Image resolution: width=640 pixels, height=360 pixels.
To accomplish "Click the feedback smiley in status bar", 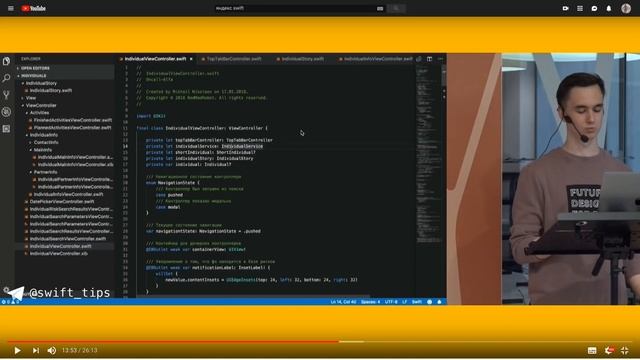I will (429, 302).
